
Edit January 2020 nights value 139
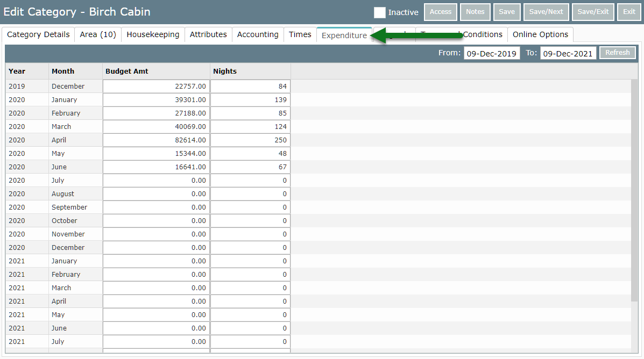(250, 100)
